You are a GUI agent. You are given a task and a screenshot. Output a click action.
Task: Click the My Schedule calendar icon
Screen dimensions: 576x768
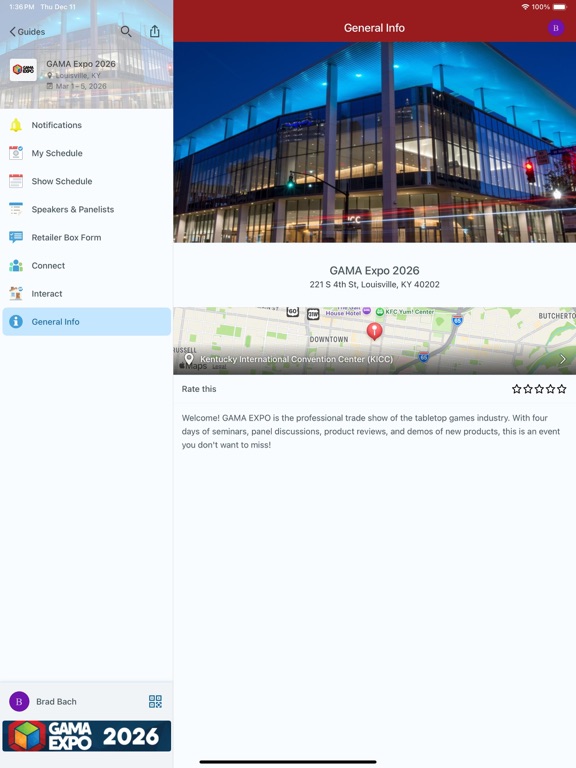pos(16,153)
